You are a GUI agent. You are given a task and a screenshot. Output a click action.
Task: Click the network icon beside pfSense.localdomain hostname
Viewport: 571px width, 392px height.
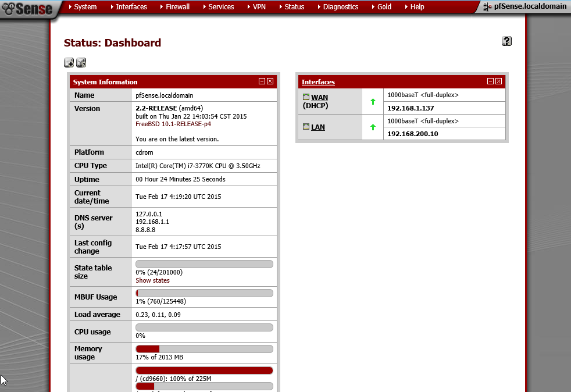pos(487,6)
